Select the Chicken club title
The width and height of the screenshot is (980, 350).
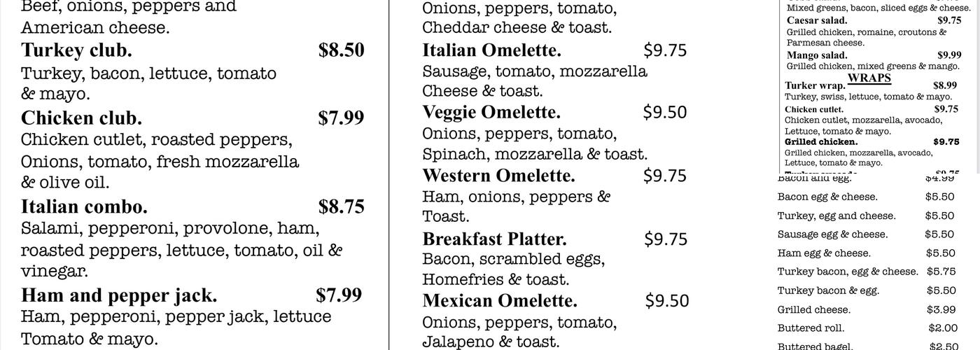click(81, 118)
